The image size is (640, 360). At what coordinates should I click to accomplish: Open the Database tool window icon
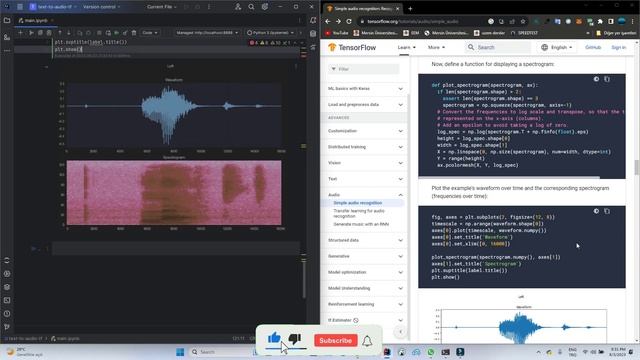(x=313, y=34)
